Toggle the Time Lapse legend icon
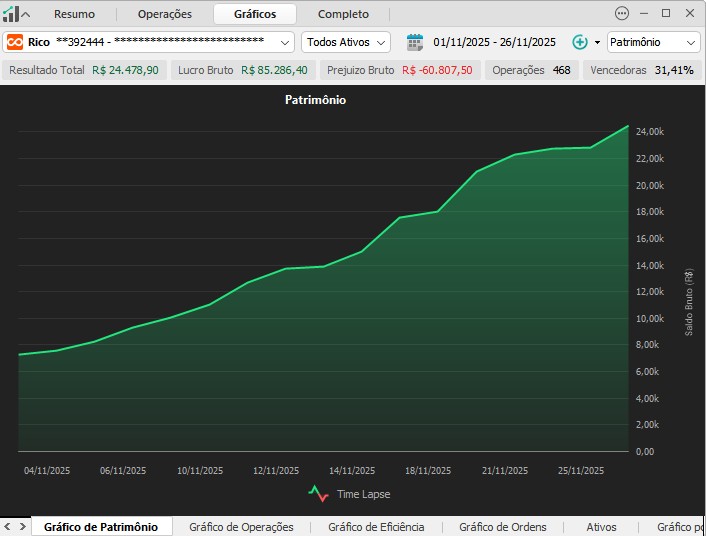This screenshot has width=706, height=536. (x=318, y=493)
